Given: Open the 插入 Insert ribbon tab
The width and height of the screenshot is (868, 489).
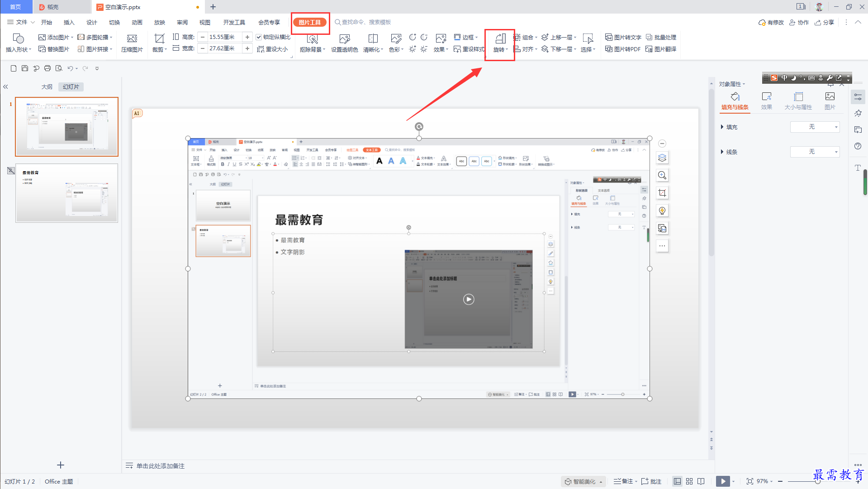Looking at the screenshot, I should [x=69, y=22].
